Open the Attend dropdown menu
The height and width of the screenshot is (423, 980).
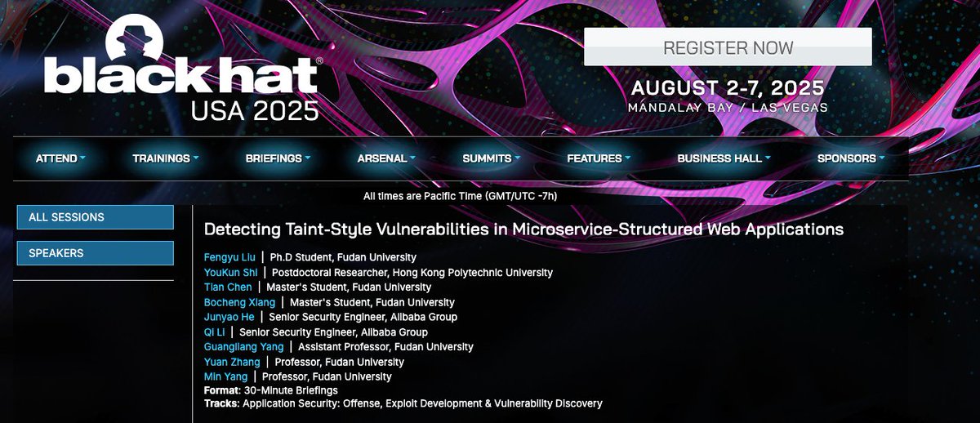click(x=60, y=158)
